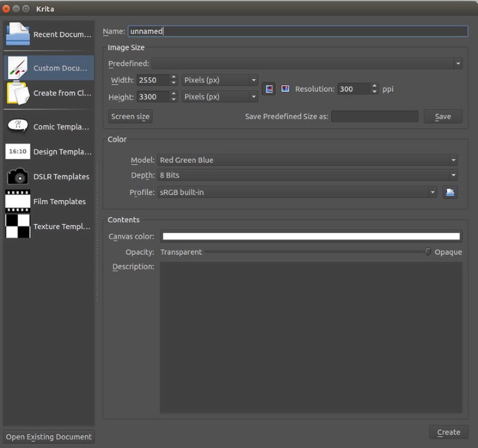Click the Height value field
This screenshot has height=448, width=478.
coord(153,97)
